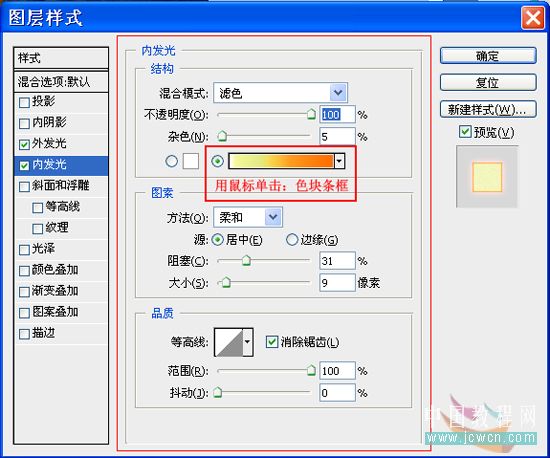Select the 边缘 source radio button

coord(291,240)
